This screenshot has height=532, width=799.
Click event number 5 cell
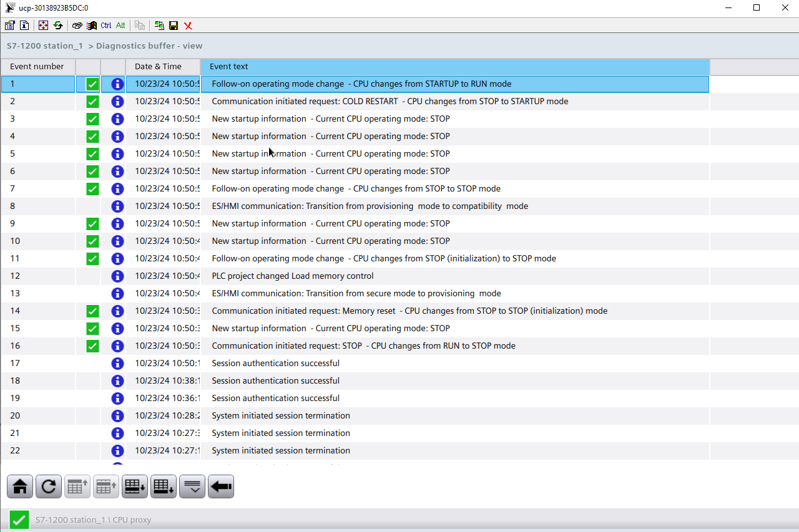point(38,154)
